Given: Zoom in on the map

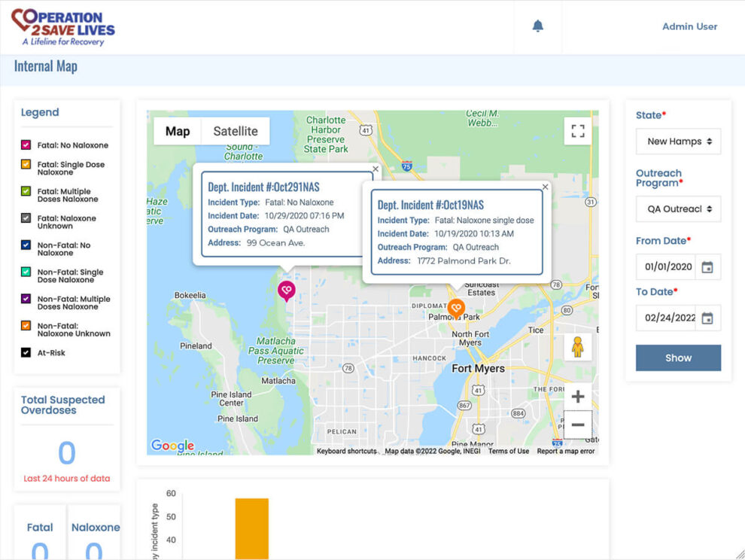Looking at the screenshot, I should (x=577, y=397).
